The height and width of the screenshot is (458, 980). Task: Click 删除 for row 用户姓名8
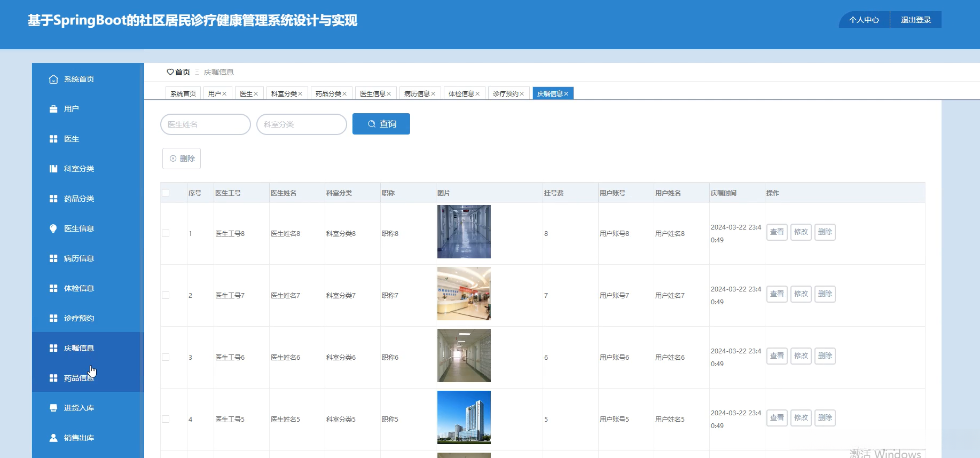(x=825, y=232)
